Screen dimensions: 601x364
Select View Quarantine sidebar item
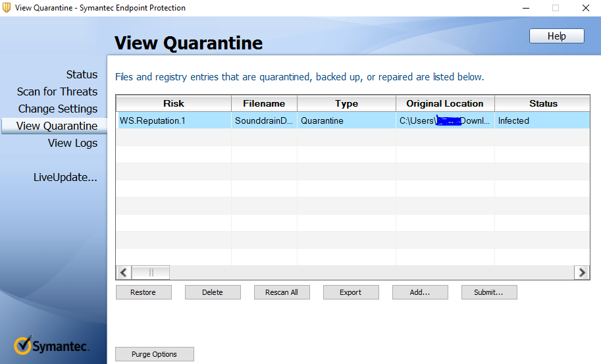pos(54,126)
